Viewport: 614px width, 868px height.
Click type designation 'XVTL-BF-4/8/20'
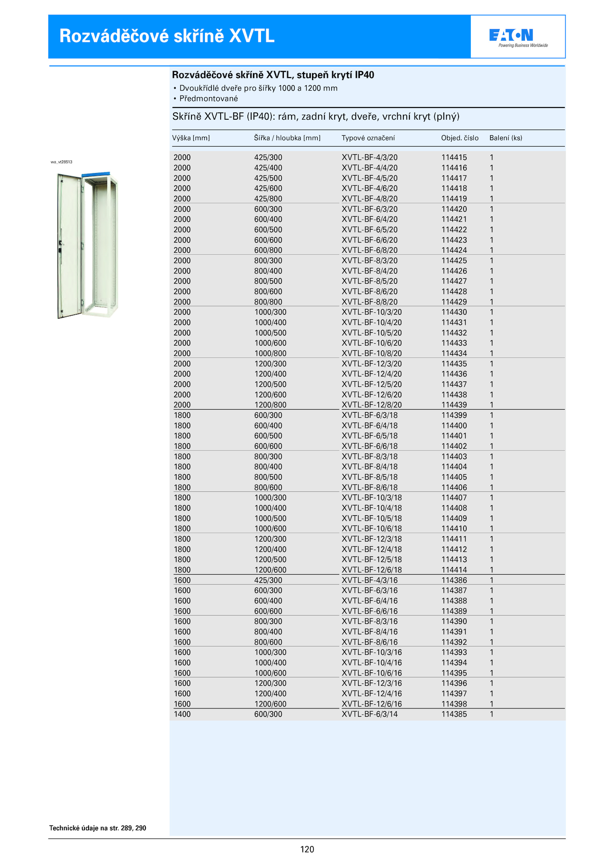370,199
